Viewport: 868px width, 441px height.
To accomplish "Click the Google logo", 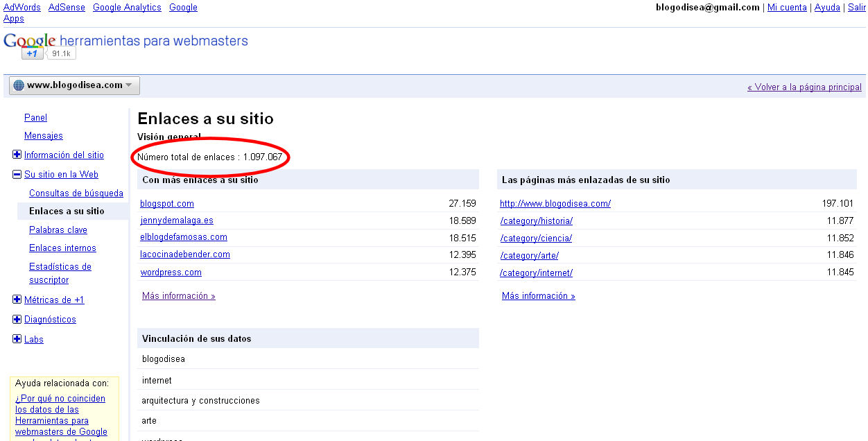I will 29,40.
